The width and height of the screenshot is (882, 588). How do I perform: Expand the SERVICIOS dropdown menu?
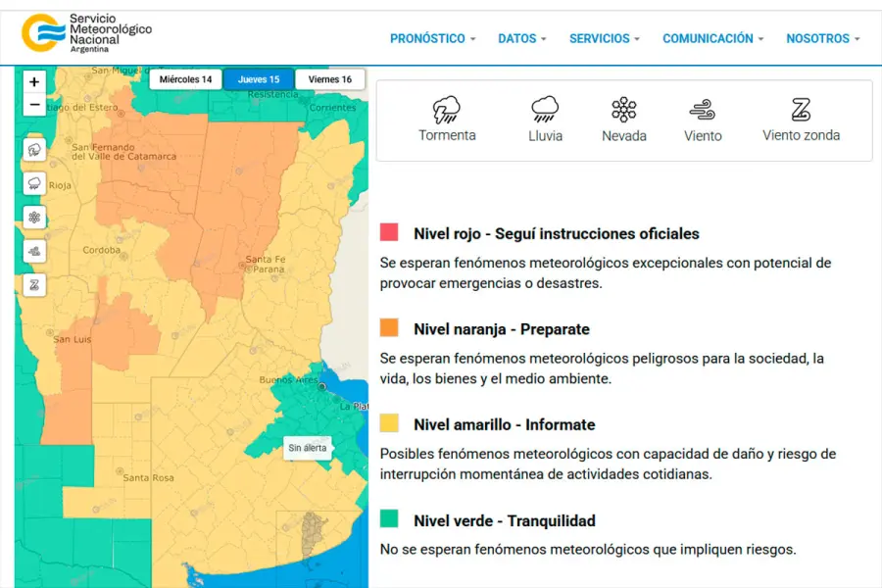604,39
